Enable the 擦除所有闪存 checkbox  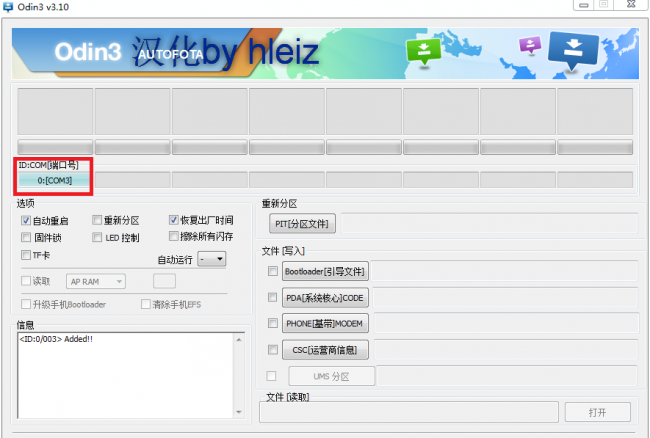[174, 236]
